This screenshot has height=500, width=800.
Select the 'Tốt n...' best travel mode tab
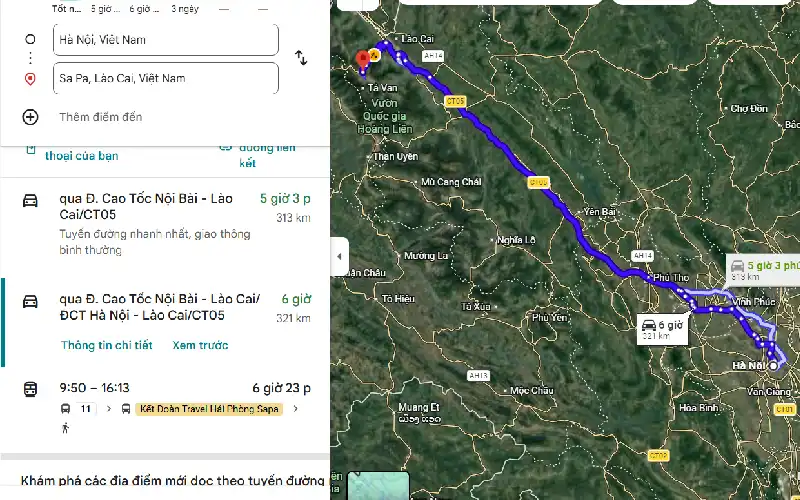pos(66,9)
